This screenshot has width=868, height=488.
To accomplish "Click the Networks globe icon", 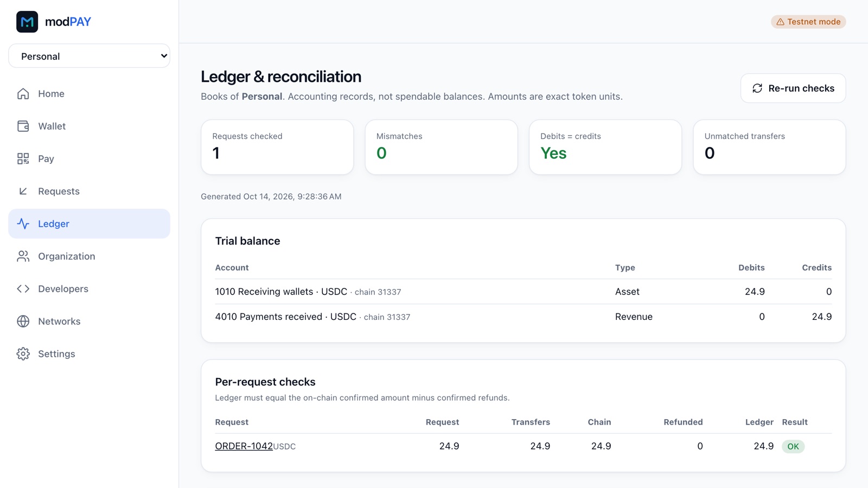I will click(x=23, y=322).
